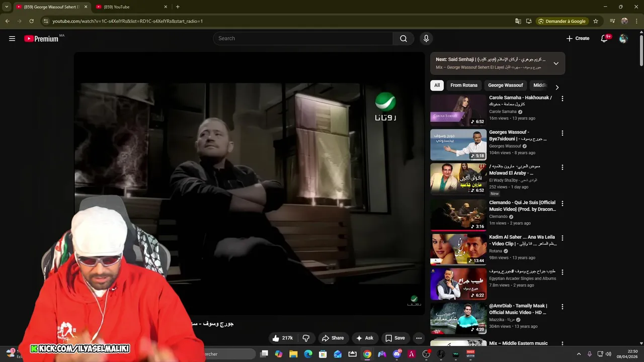Viewport: 644px width, 362px height.
Task: Open Kadim Al Saher Ana Wa Leila thumbnail
Action: coord(458,249)
